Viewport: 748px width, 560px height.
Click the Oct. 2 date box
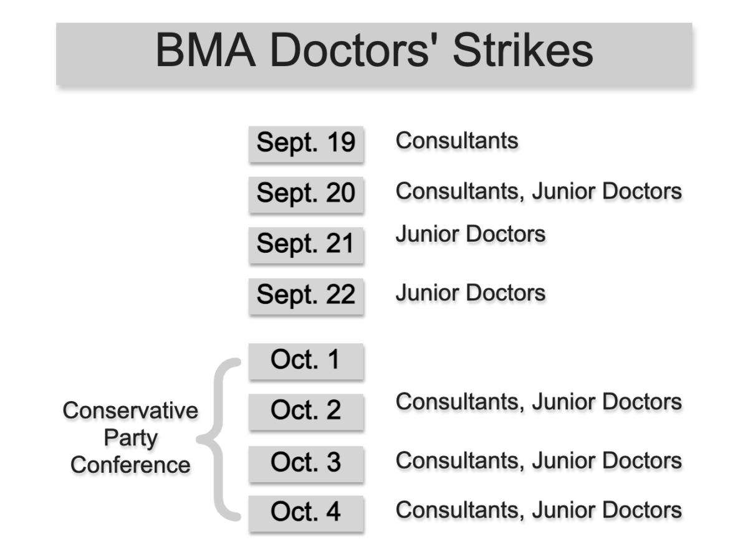click(x=306, y=411)
